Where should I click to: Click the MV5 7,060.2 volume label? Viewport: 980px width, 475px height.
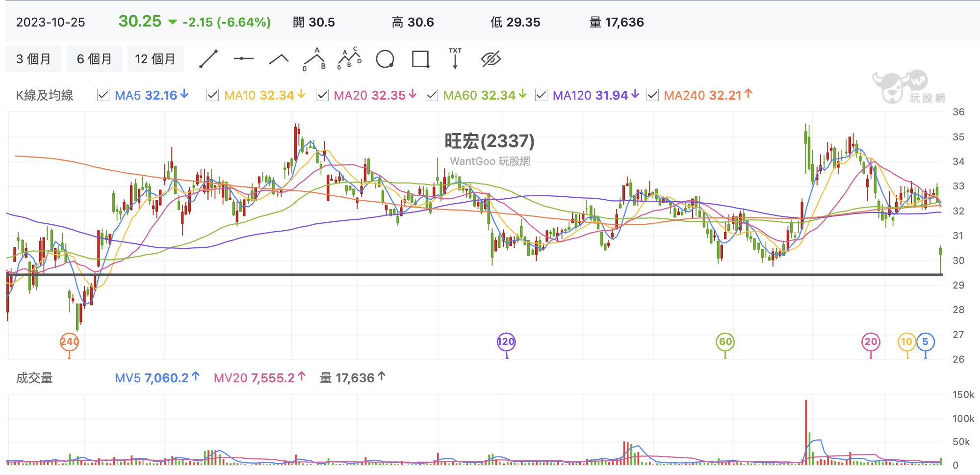coord(152,378)
